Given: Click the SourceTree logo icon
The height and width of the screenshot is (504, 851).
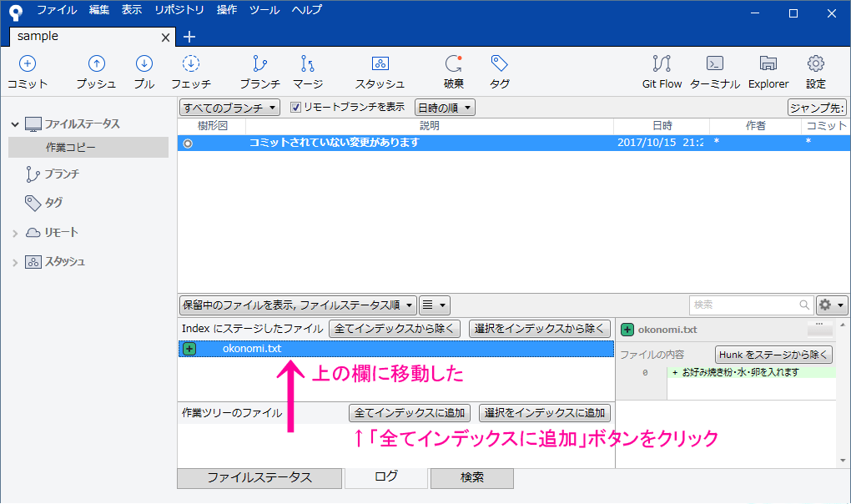Looking at the screenshot, I should (x=16, y=12).
